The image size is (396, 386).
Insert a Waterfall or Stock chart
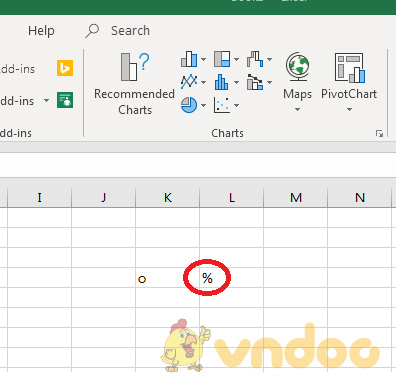pos(255,59)
